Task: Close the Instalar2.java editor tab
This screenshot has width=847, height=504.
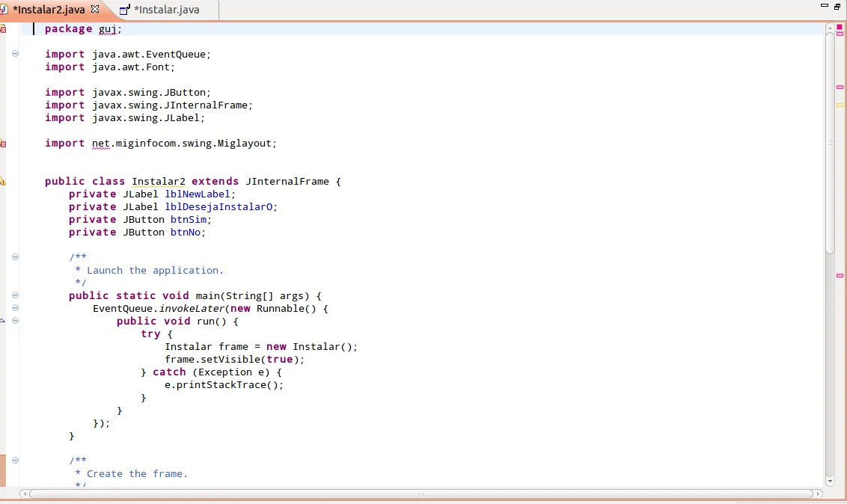Action: click(x=95, y=10)
